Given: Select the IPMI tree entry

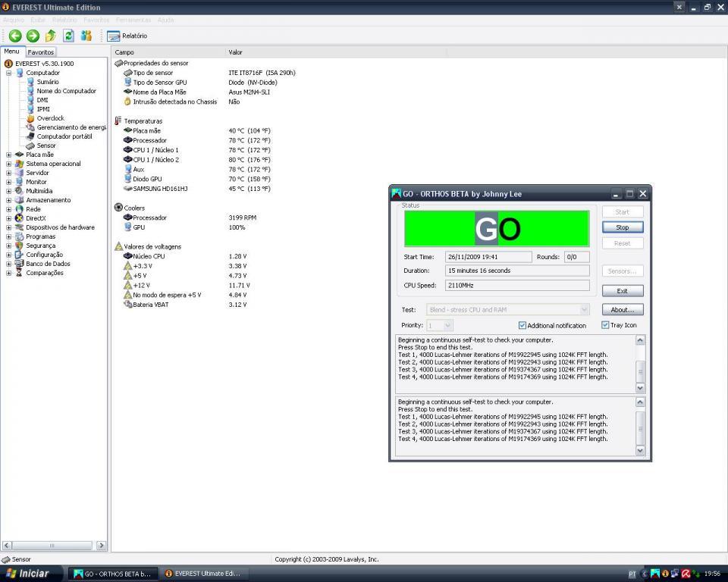Looking at the screenshot, I should click(x=43, y=109).
